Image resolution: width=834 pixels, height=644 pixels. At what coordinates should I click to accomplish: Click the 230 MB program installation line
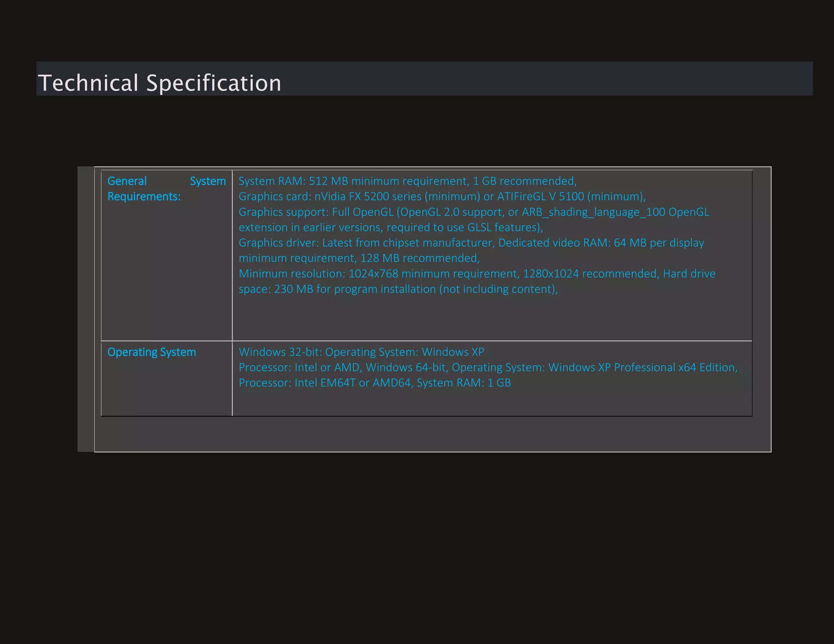click(x=397, y=289)
